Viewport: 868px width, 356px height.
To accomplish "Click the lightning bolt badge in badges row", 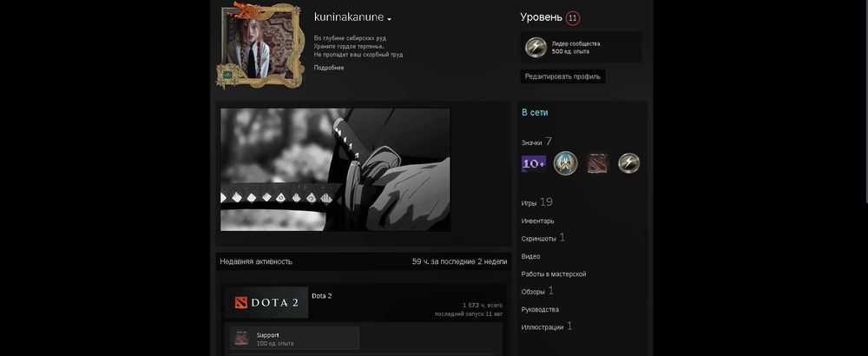I will 628,163.
